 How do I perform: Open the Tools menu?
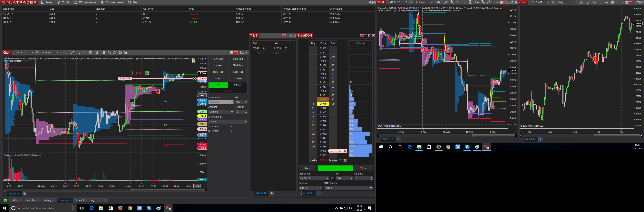63,2
